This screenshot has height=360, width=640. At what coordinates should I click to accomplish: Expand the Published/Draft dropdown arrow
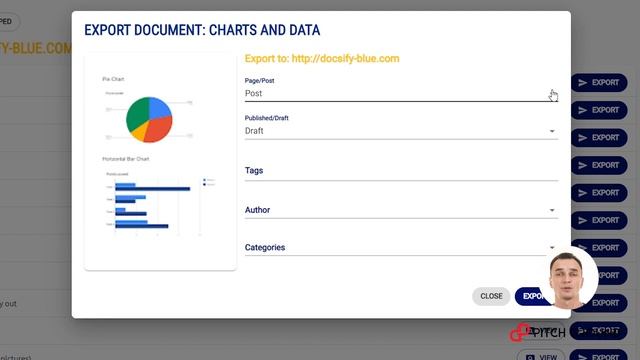(552, 131)
